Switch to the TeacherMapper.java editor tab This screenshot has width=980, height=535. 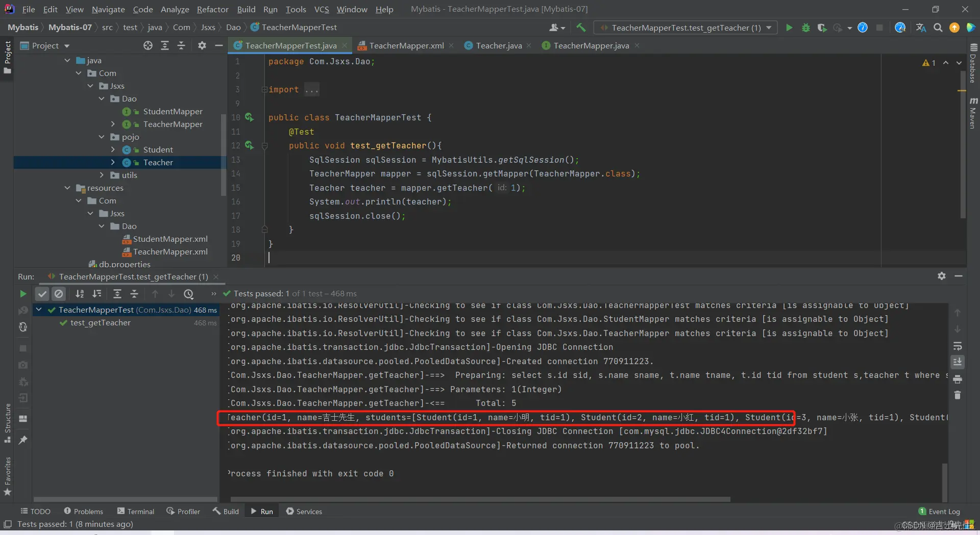[x=591, y=45]
